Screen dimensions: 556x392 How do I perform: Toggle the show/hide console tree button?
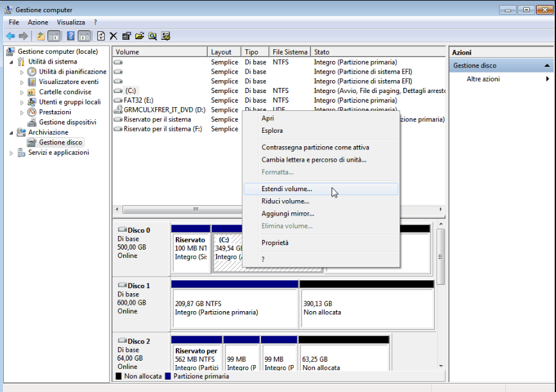pyautogui.click(x=54, y=36)
